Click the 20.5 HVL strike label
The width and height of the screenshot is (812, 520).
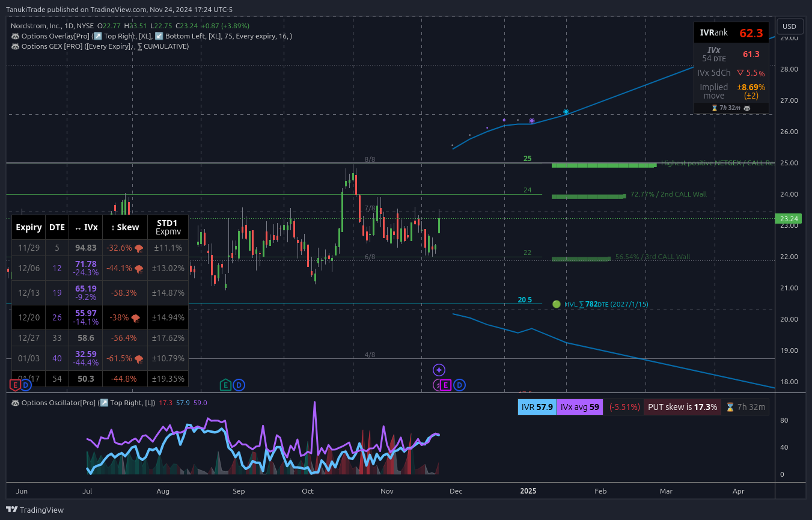(525, 300)
